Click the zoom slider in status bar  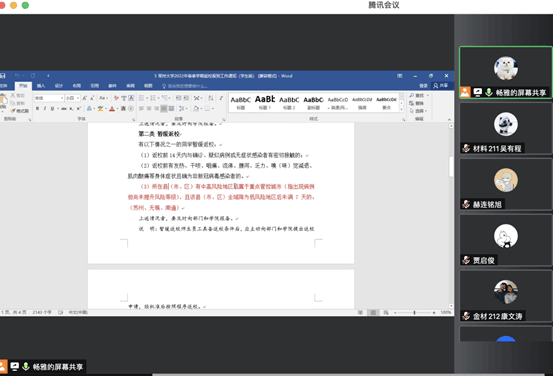pos(414,313)
